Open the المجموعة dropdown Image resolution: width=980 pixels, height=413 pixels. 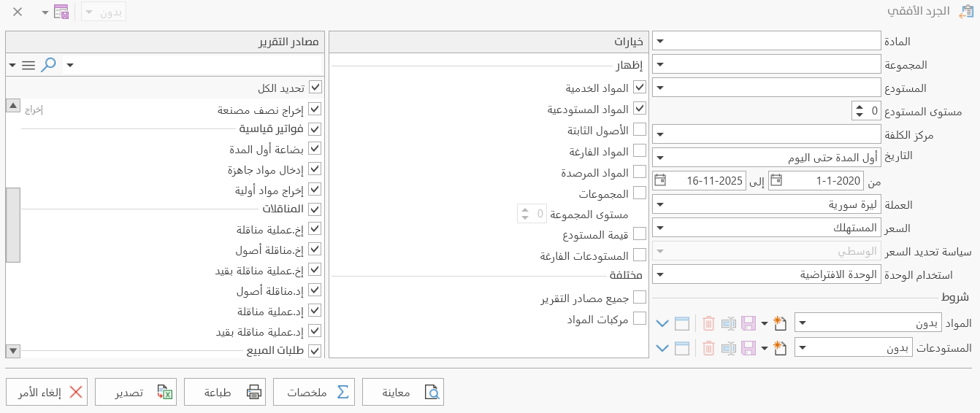[659, 64]
